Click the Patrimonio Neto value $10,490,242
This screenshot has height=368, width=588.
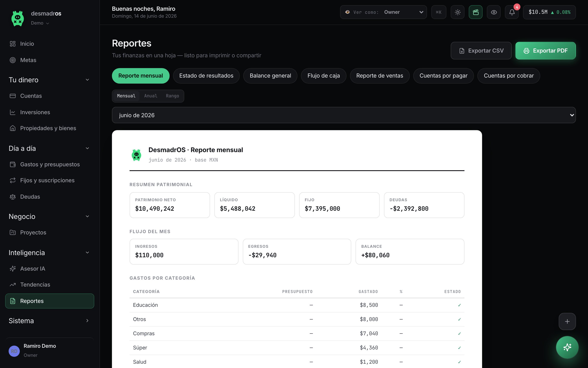tap(155, 209)
